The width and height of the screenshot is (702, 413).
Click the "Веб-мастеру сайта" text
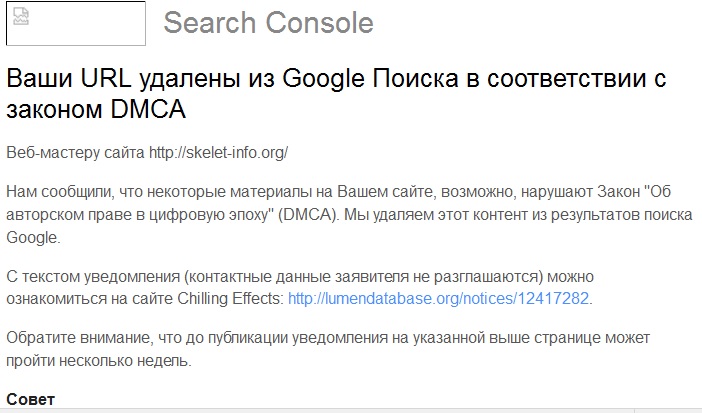pyautogui.click(x=74, y=153)
